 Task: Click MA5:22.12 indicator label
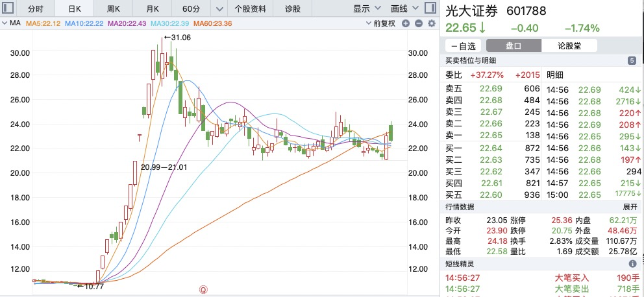(x=43, y=24)
